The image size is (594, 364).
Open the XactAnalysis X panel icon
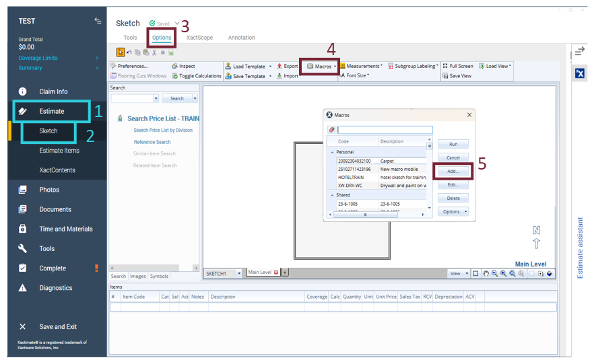[x=580, y=73]
